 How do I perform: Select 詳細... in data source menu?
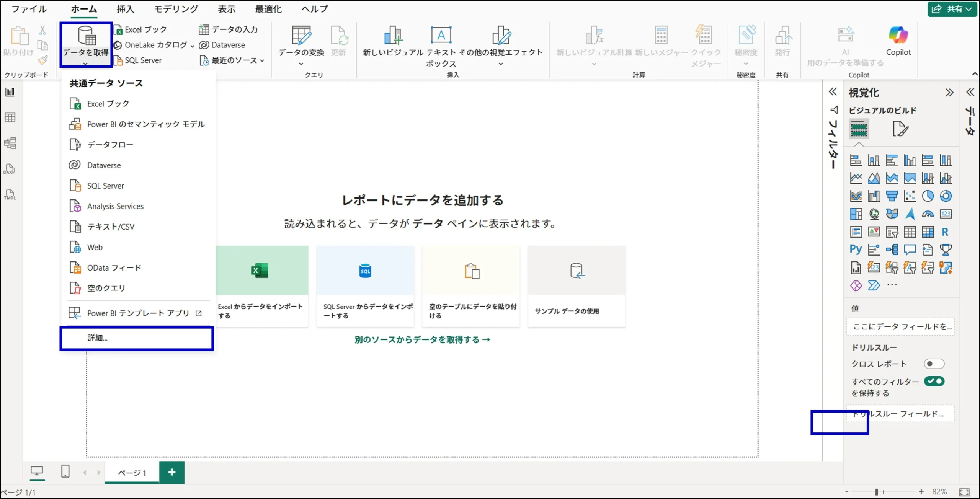(98, 338)
